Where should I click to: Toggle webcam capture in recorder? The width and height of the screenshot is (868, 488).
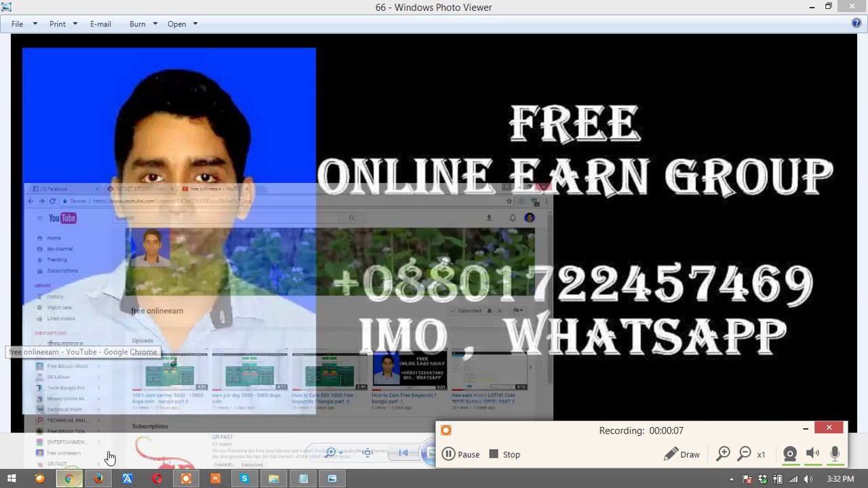790,454
